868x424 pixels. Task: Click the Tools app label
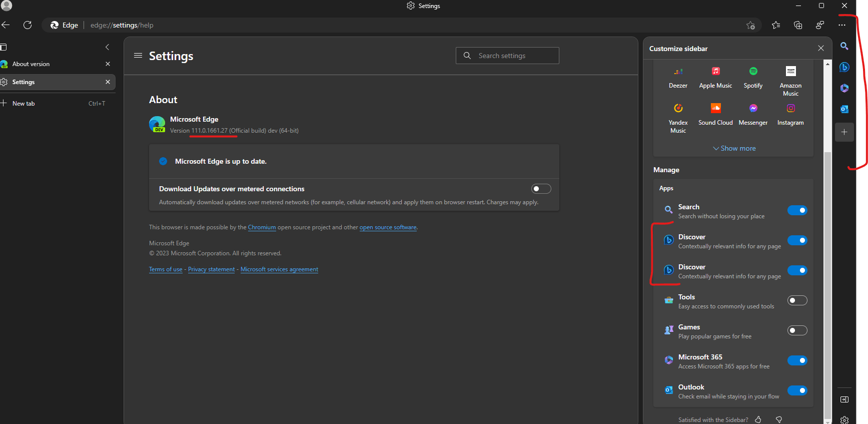686,297
